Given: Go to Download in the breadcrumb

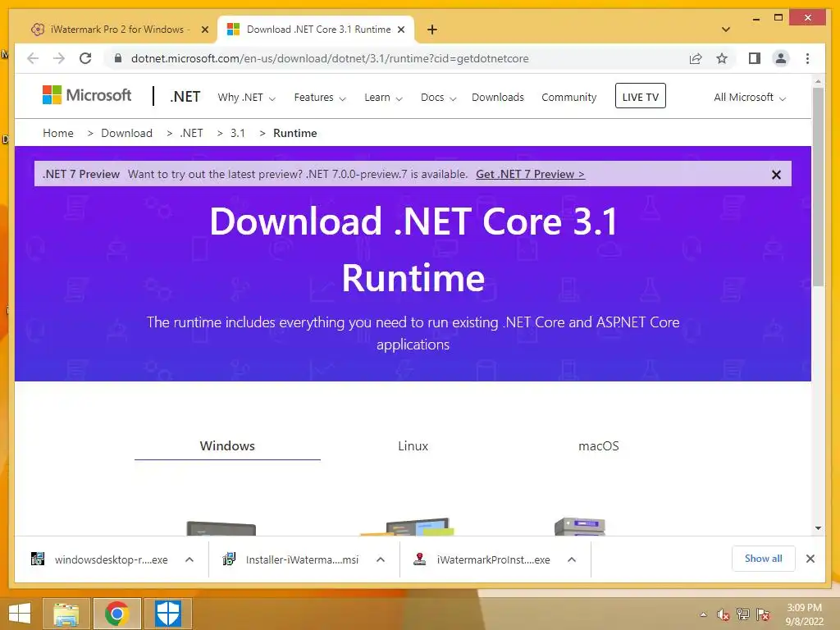Looking at the screenshot, I should pos(126,133).
